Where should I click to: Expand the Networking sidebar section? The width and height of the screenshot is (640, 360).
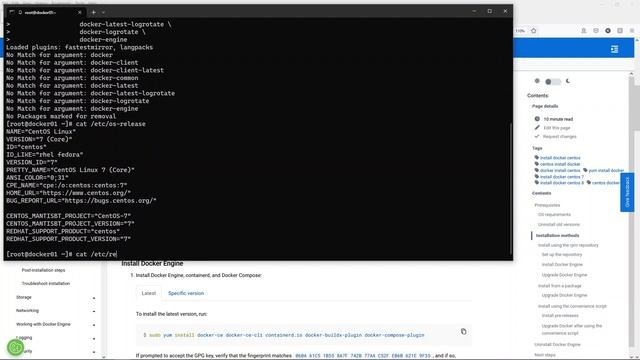coord(55,311)
